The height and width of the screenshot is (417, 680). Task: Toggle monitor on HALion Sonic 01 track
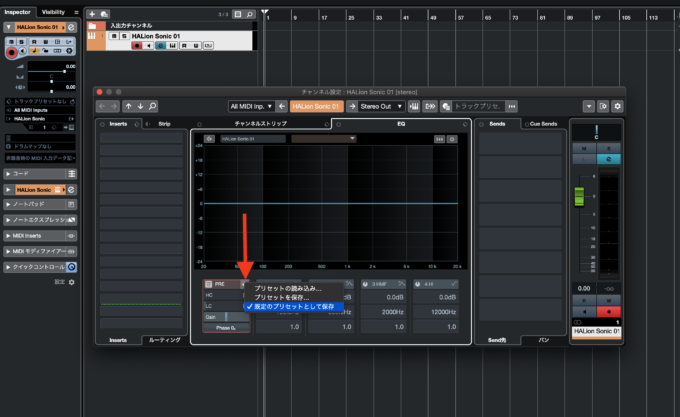pos(148,46)
